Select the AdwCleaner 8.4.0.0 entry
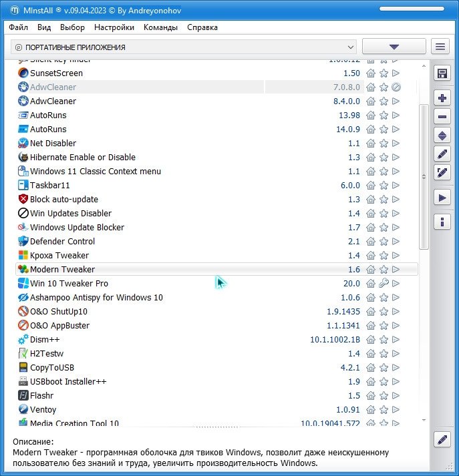This screenshot has height=476, width=459. [216, 101]
